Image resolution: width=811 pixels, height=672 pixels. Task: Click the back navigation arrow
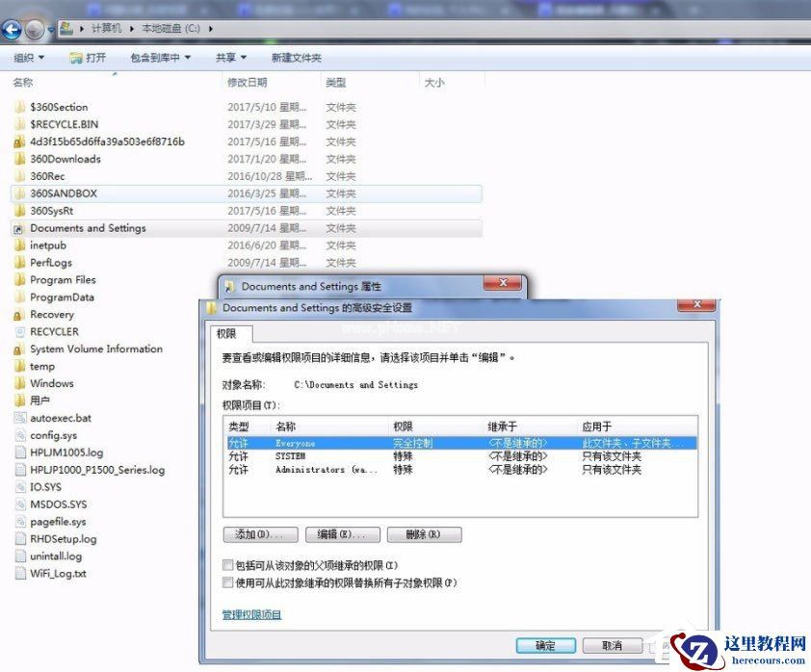pos(12,29)
